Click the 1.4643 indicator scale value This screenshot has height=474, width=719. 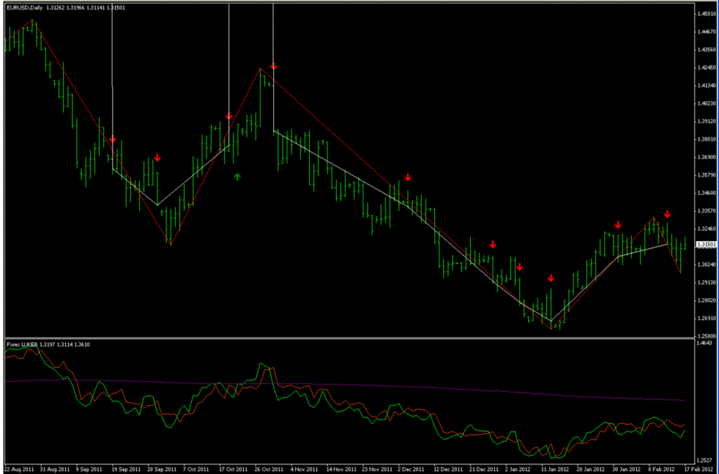(x=705, y=342)
